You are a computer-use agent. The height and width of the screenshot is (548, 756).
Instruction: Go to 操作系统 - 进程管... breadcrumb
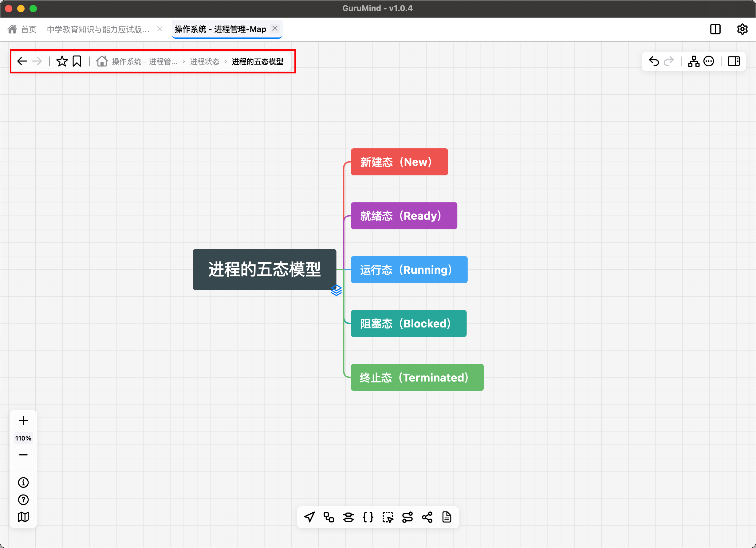click(x=144, y=62)
